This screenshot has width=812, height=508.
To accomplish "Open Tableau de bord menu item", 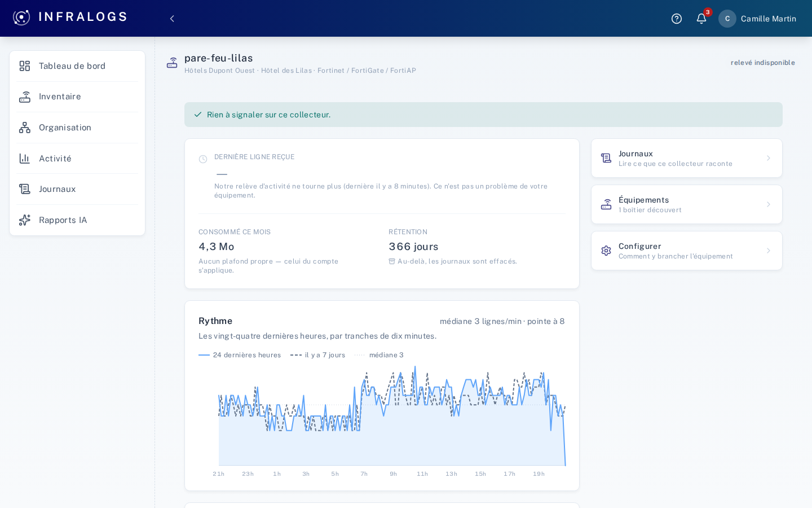I will tap(77, 66).
